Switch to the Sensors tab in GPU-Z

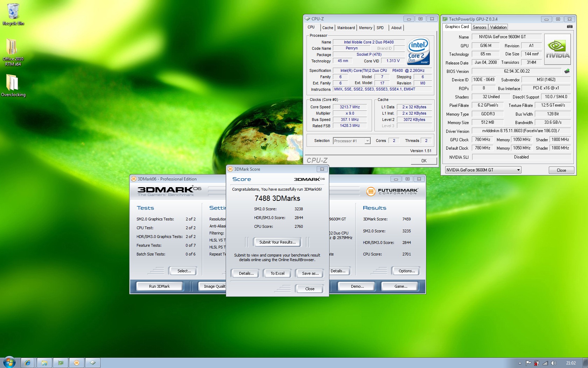point(479,27)
